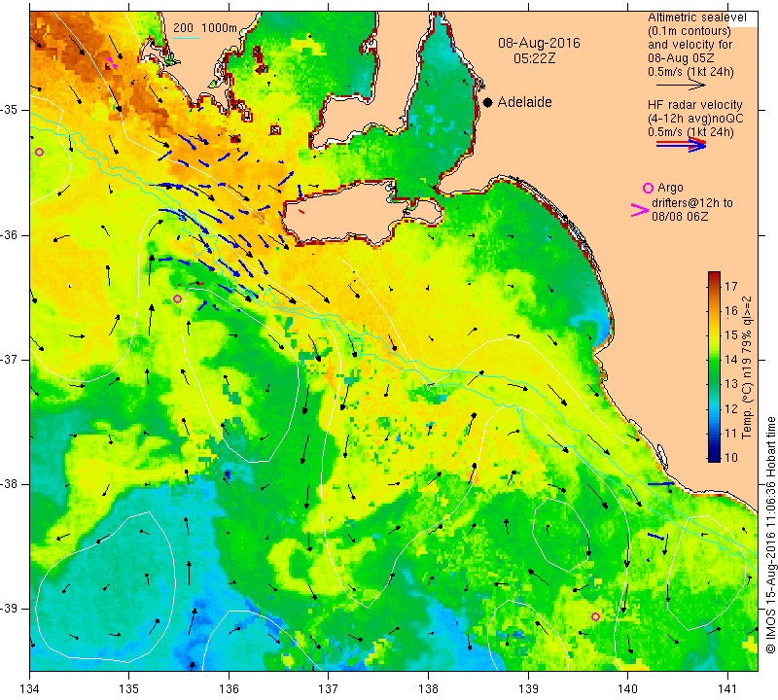Screen dimensions: 778x700
Task: Click longitude axis label 140
Action: coord(627,688)
